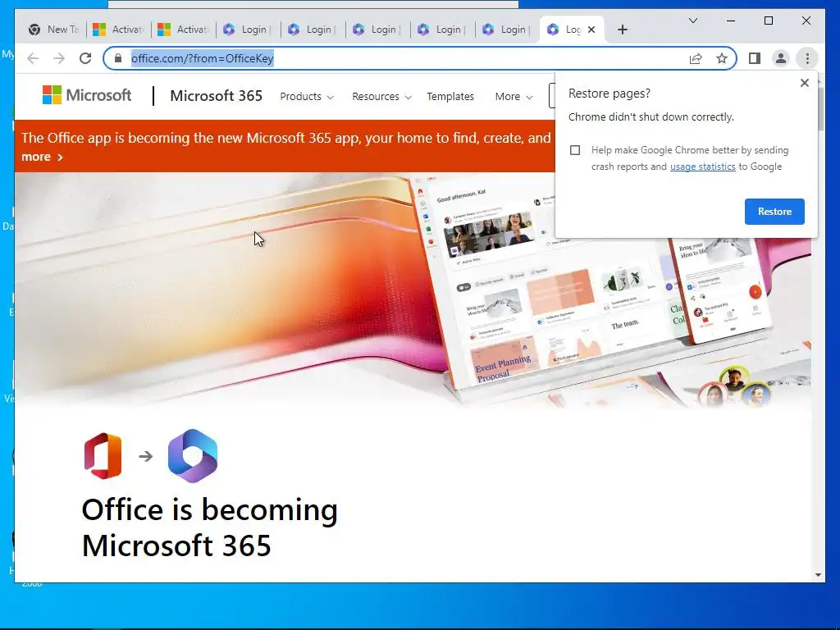This screenshot has width=840, height=630.
Task: Minimize the Chrome window
Action: [x=730, y=21]
